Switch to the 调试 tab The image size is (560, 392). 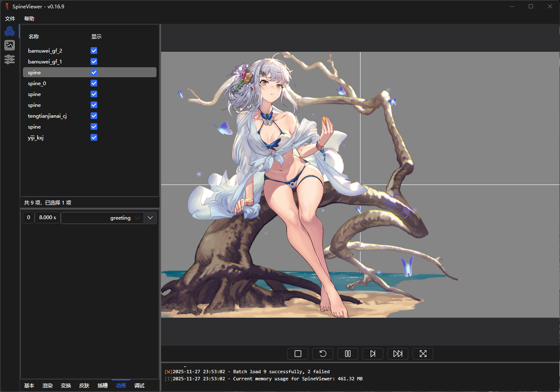point(139,386)
